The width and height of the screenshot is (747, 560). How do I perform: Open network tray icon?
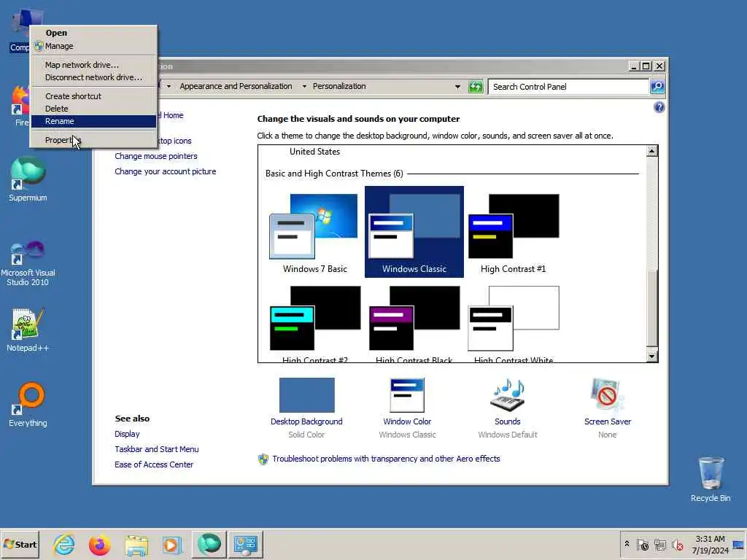[x=659, y=544]
